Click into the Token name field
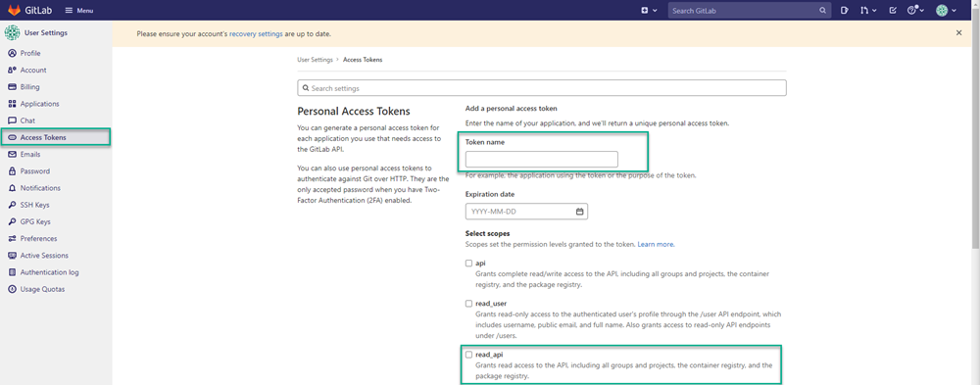The height and width of the screenshot is (385, 980). 542,160
